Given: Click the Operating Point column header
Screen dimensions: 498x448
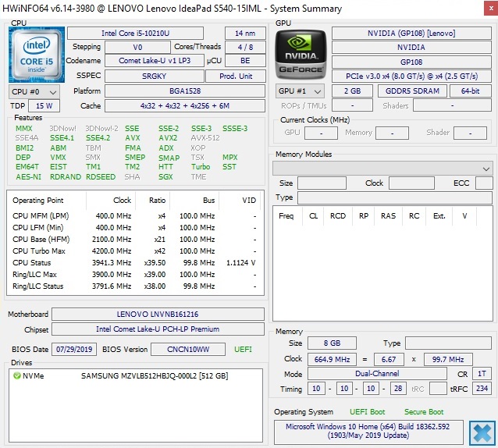Looking at the screenshot, I should point(38,201).
